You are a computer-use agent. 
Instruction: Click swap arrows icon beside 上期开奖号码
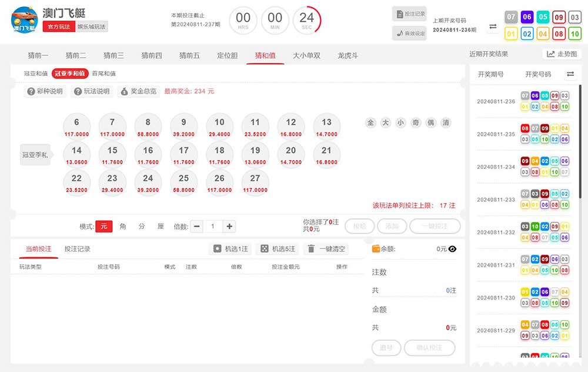click(x=493, y=26)
